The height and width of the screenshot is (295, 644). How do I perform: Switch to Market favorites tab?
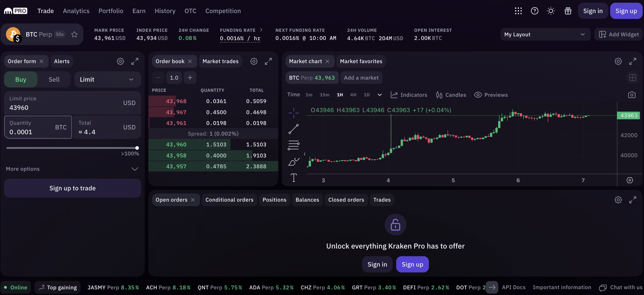point(361,61)
